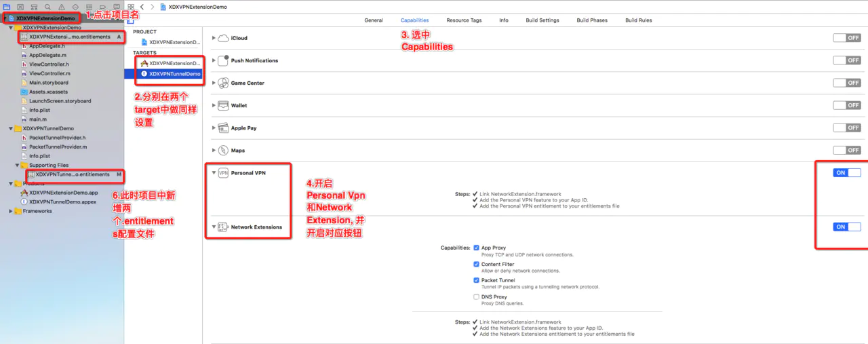Collapse the Network Extensions section
This screenshot has width=868, height=344.
[x=214, y=227]
